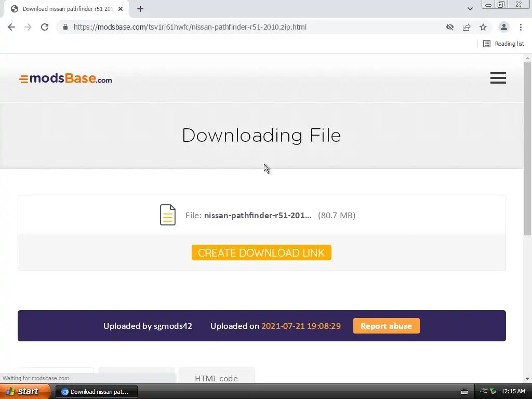Open the Chrome three-dot menu
The height and width of the screenshot is (399, 532).
click(521, 27)
